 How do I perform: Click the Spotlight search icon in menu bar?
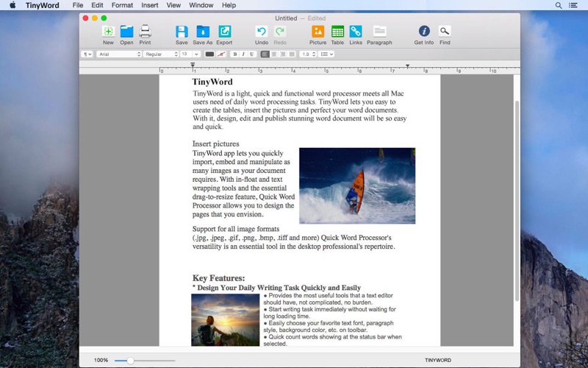coord(559,5)
